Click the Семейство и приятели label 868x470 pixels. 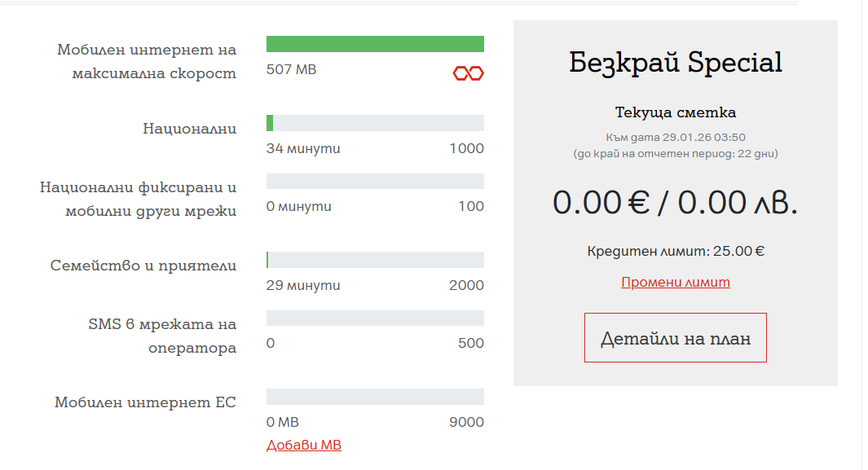143,266
